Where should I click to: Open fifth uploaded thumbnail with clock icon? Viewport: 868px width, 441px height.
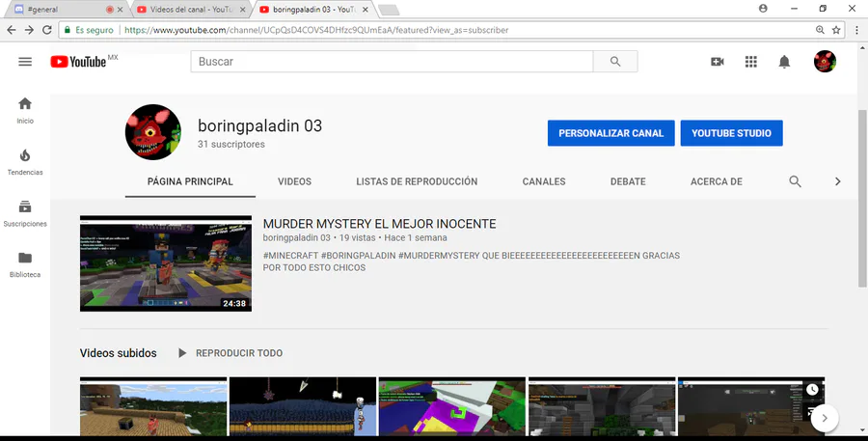pyautogui.click(x=751, y=406)
